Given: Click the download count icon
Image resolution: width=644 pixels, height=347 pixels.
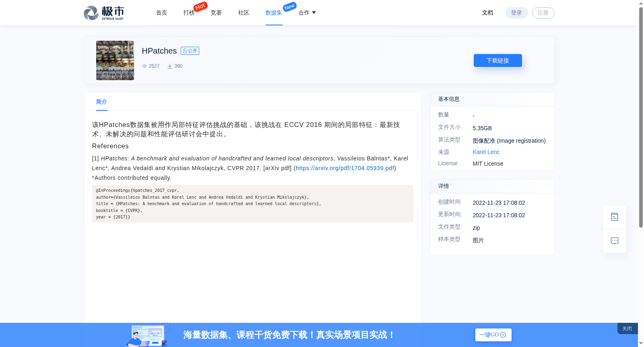Looking at the screenshot, I should 170,66.
